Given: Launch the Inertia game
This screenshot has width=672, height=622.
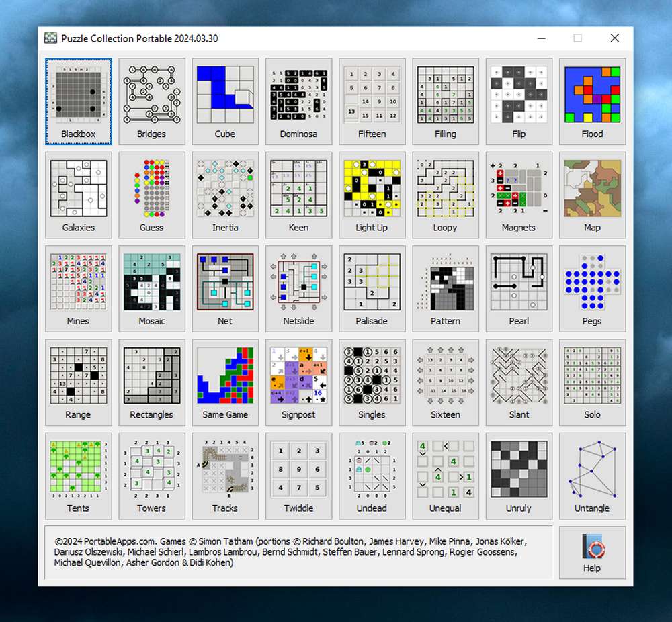Looking at the screenshot, I should 225,195.
